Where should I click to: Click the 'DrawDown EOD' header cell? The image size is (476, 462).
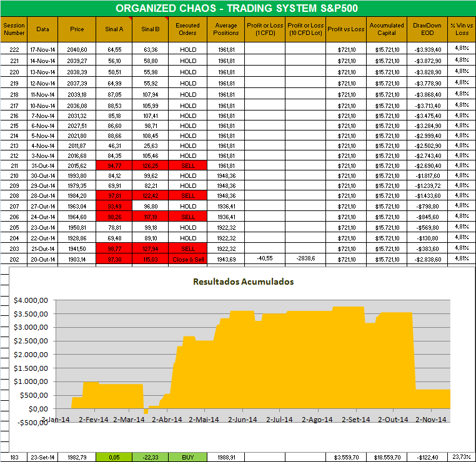coord(427,29)
